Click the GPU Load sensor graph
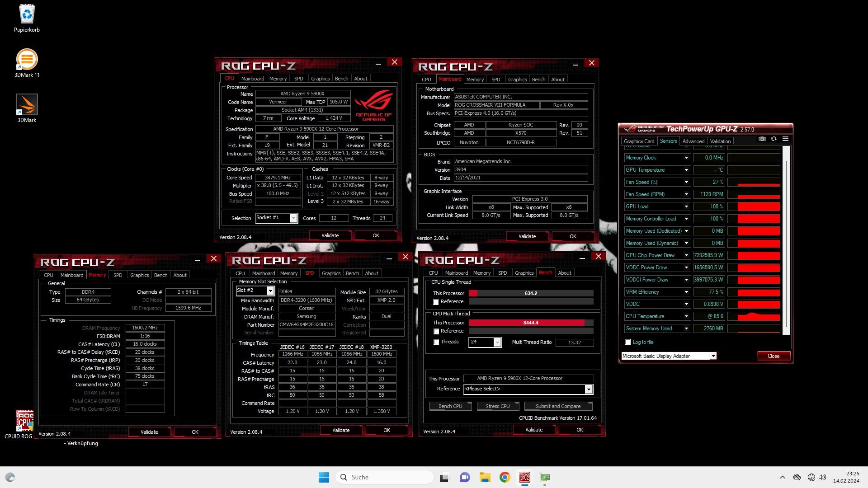 754,206
